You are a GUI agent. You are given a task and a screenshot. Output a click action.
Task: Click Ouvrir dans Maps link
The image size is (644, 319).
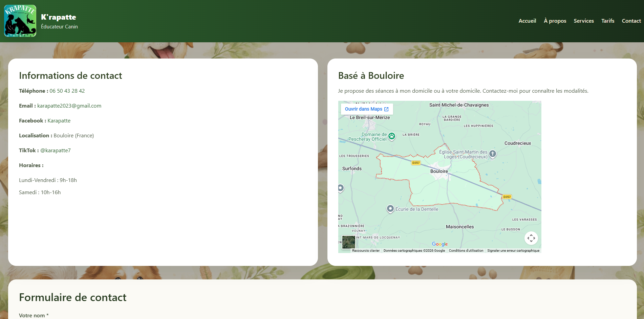(x=367, y=109)
